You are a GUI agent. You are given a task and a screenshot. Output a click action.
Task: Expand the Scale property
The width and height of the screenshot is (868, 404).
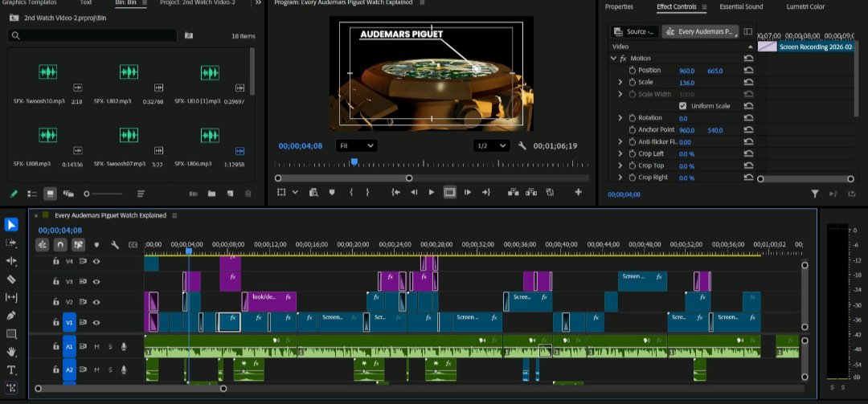point(620,82)
